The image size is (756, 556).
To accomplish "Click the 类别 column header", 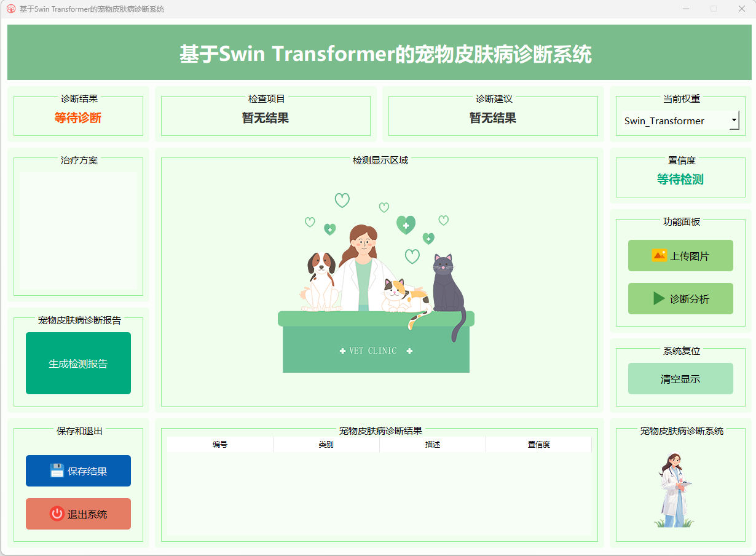I will (x=326, y=445).
